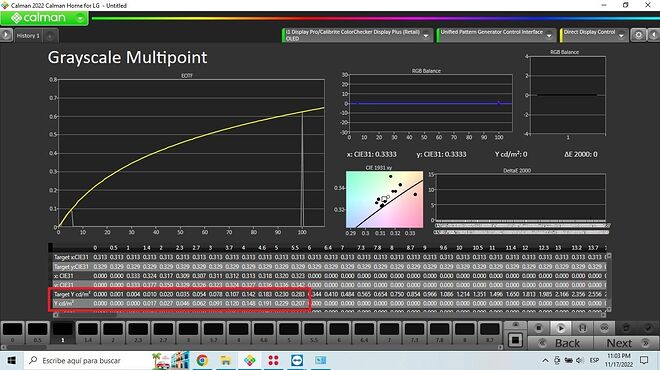This screenshot has height=370, width=660.
Task: Expand the i1 Display Pro meter dropdown
Action: (x=426, y=36)
